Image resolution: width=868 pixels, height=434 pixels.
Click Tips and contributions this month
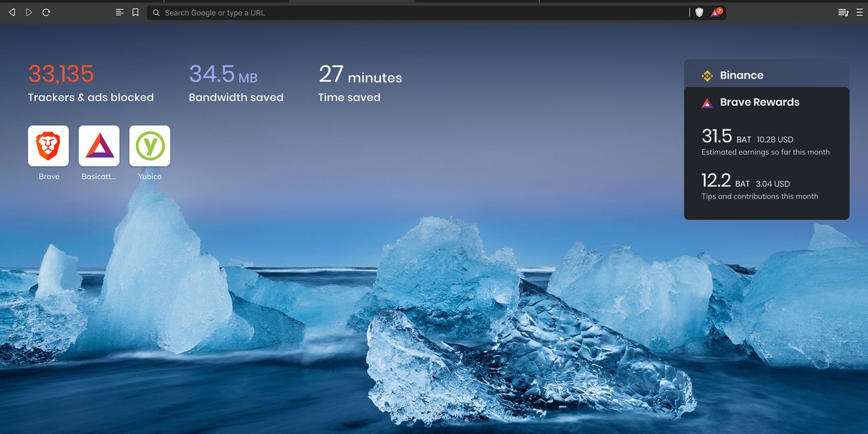760,196
